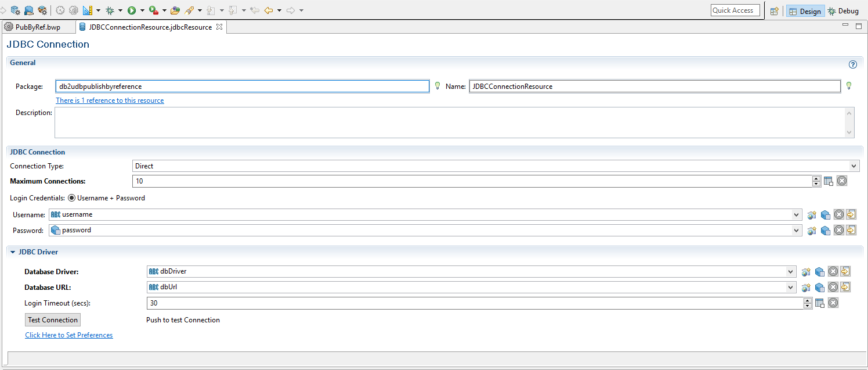Increase Maximum Connections with up stepper
This screenshot has height=370, width=868.
pyautogui.click(x=816, y=178)
